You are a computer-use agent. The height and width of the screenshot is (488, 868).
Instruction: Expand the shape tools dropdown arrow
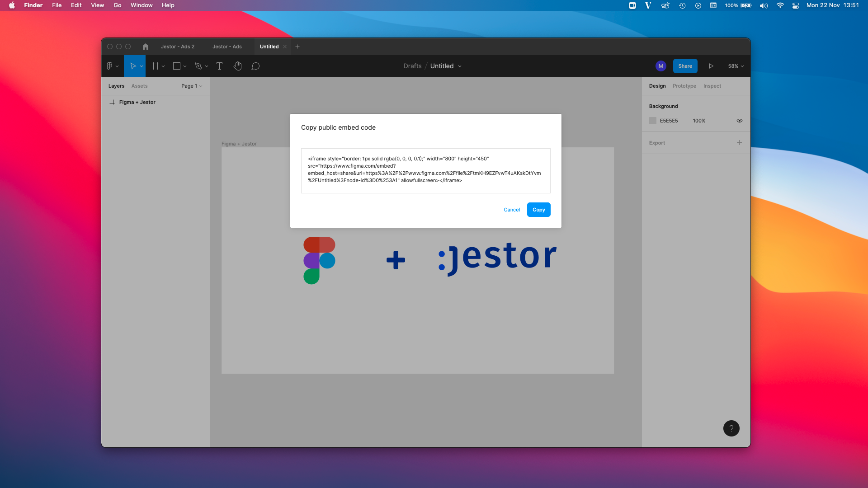[x=185, y=66]
